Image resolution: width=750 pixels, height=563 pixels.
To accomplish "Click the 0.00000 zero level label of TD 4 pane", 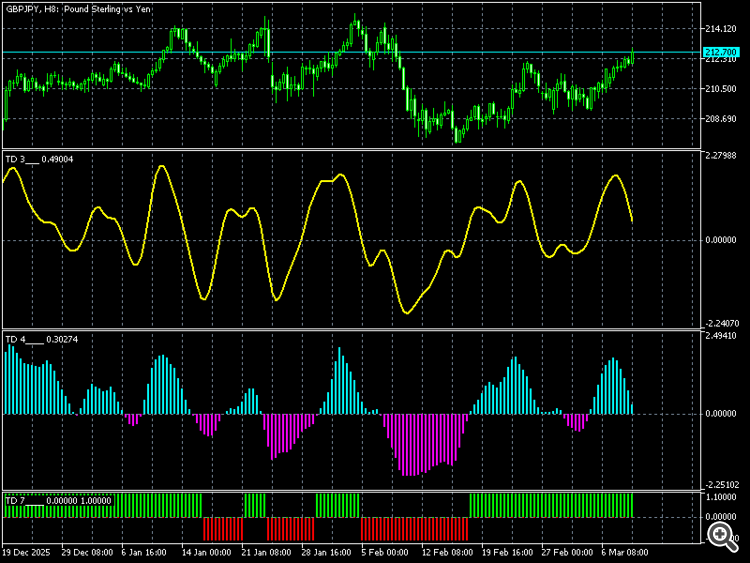I will pos(721,414).
